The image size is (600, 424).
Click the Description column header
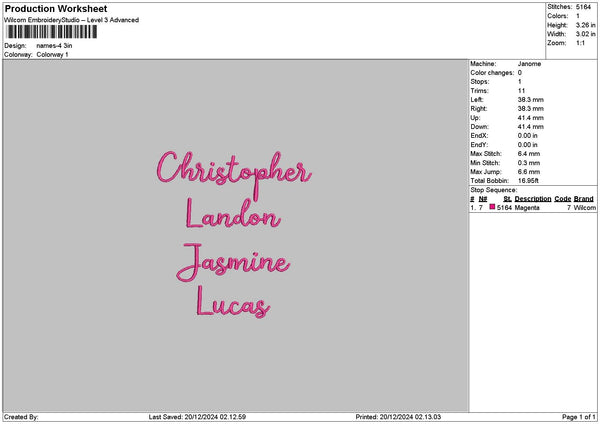(x=533, y=199)
